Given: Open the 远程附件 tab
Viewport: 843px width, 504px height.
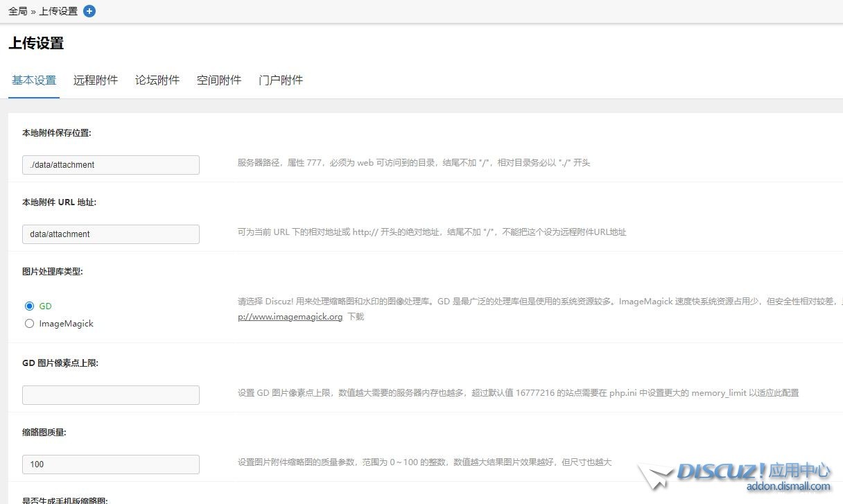Looking at the screenshot, I should click(x=96, y=80).
